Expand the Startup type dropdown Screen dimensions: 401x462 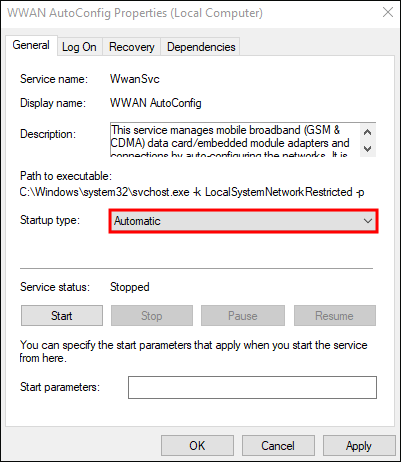pos(243,221)
